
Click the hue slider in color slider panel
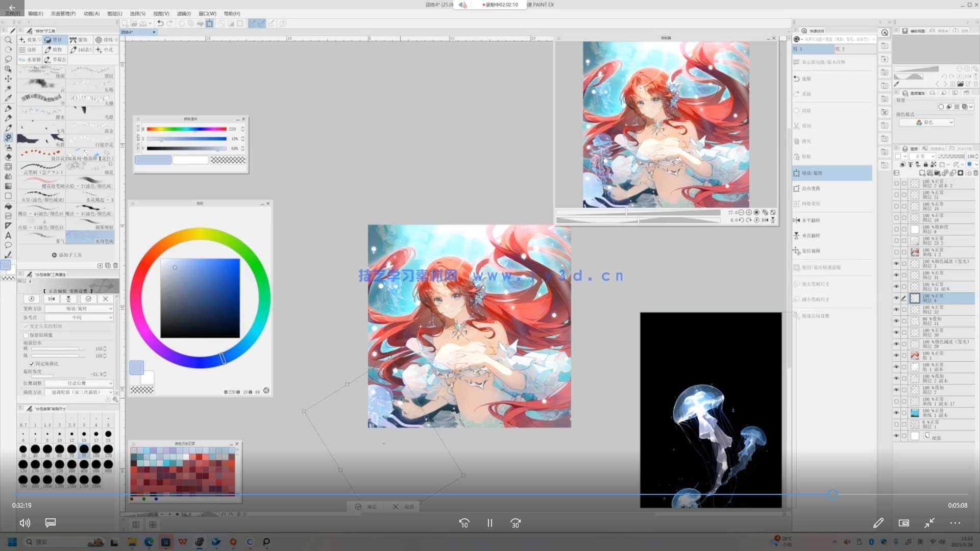coord(186,129)
